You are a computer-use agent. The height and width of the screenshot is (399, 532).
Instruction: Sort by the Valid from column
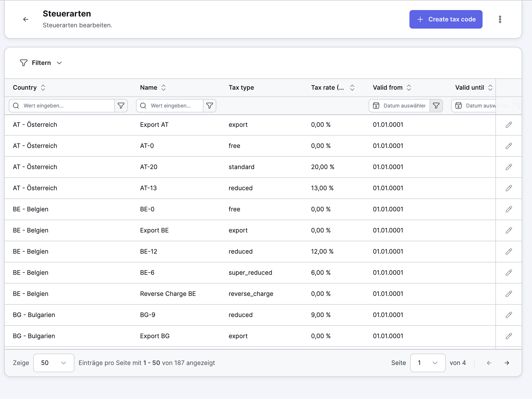point(409,88)
